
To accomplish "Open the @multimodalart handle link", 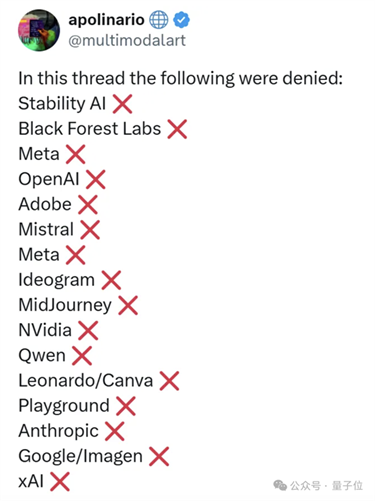I will [x=127, y=41].
